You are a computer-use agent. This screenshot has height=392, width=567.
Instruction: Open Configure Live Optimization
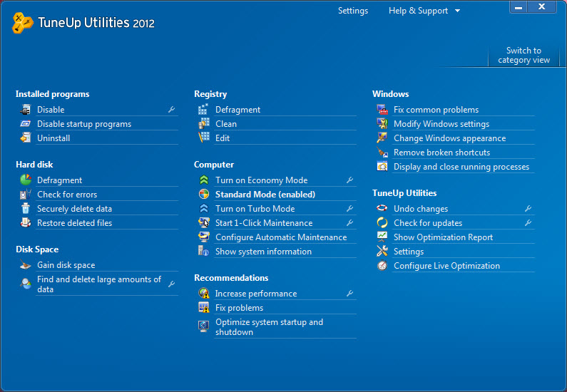click(x=446, y=266)
